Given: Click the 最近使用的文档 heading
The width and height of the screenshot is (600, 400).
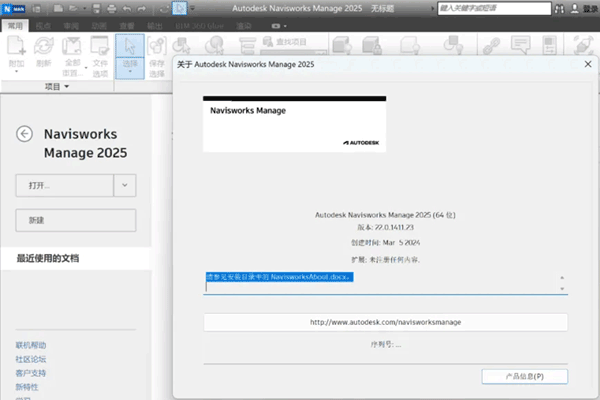Looking at the screenshot, I should [48, 258].
